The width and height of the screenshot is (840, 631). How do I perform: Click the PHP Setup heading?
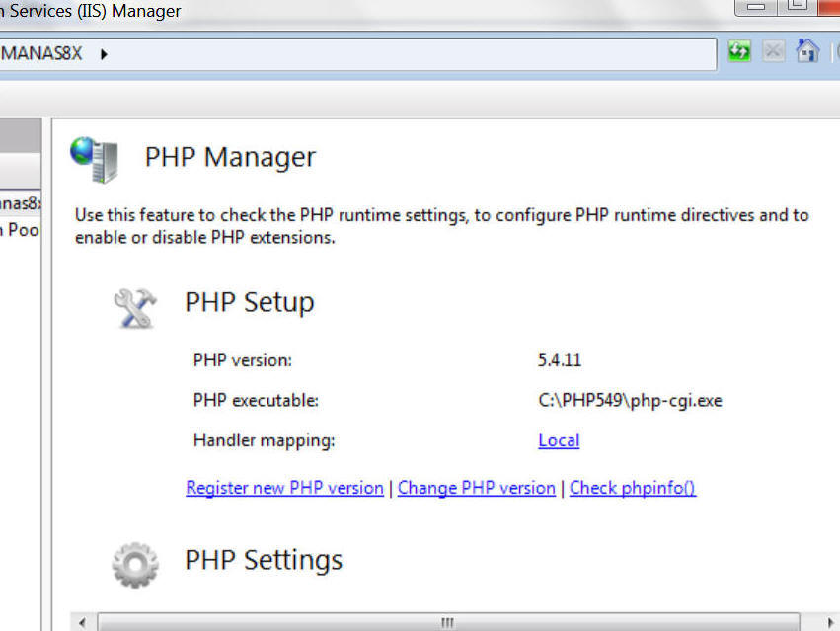tap(250, 302)
